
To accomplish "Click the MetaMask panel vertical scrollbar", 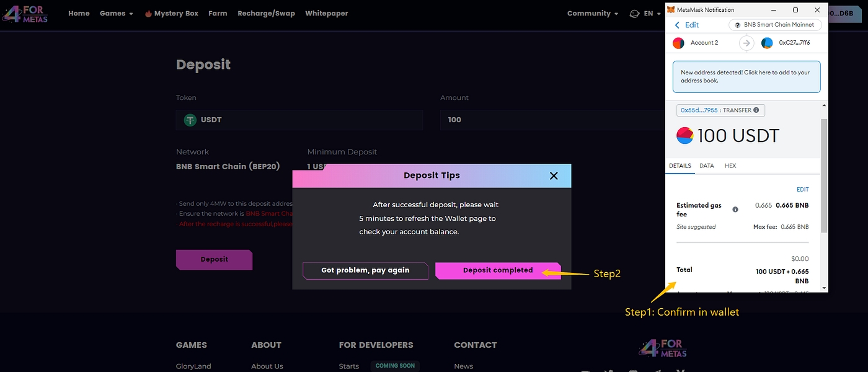I will pos(824,174).
